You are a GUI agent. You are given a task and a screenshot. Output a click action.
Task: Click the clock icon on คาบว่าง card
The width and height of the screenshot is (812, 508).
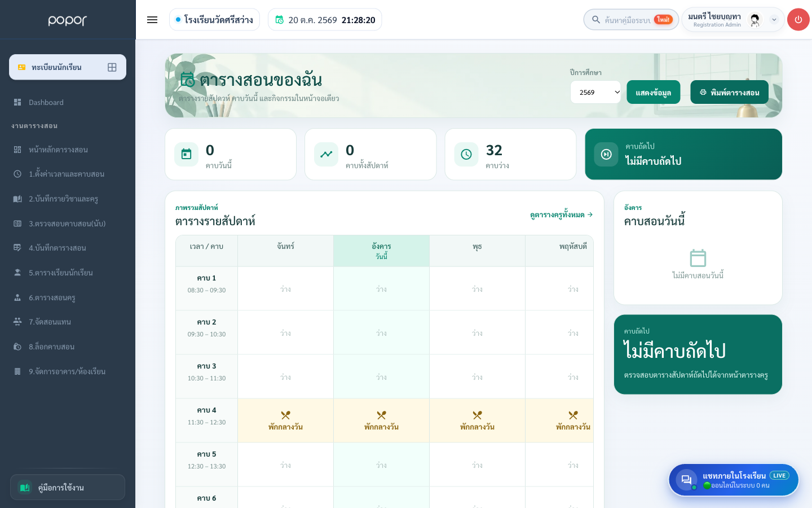466,154
